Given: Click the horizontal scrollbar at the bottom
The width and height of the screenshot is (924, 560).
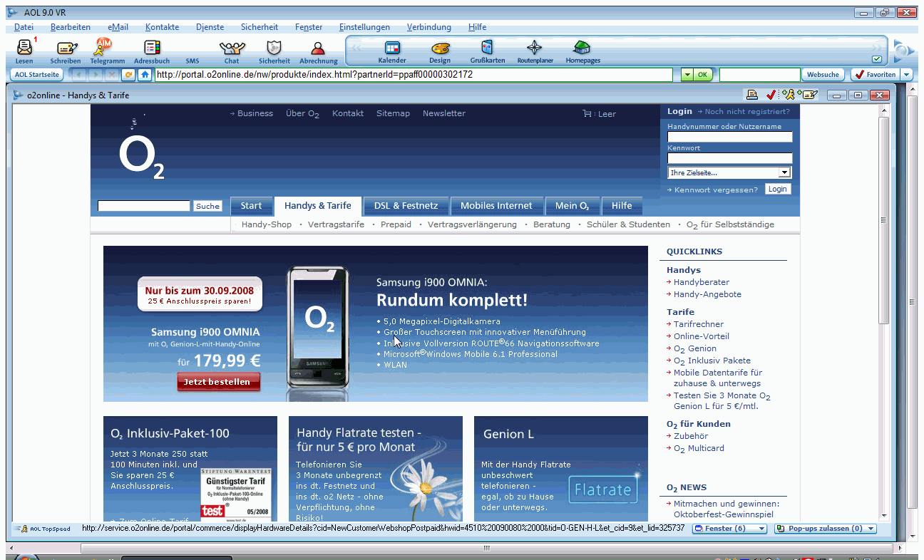Looking at the screenshot, I should tap(487, 549).
